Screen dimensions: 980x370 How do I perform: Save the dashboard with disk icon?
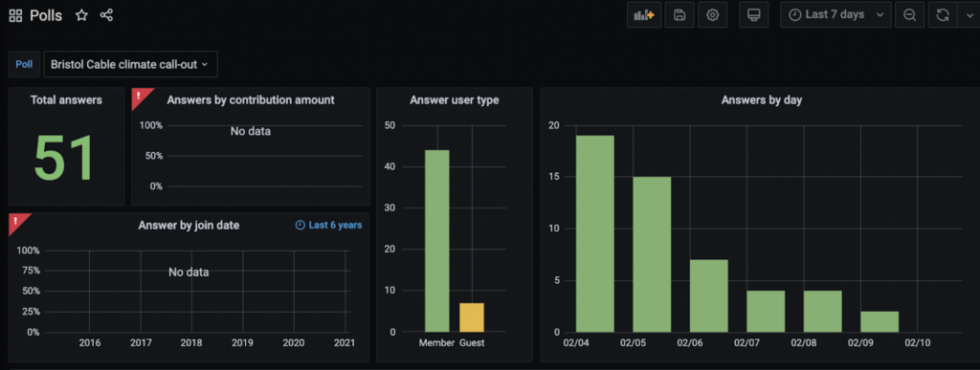pos(679,15)
